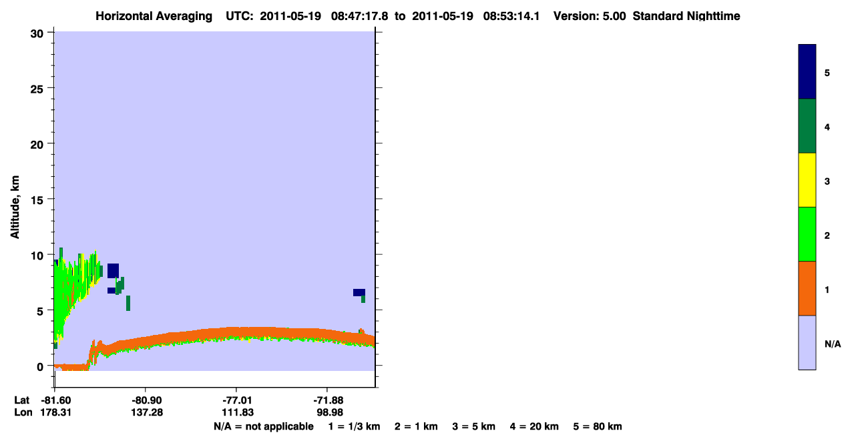
Task: Click the dark blue colorbar segment labeled 5
Action: click(x=807, y=72)
